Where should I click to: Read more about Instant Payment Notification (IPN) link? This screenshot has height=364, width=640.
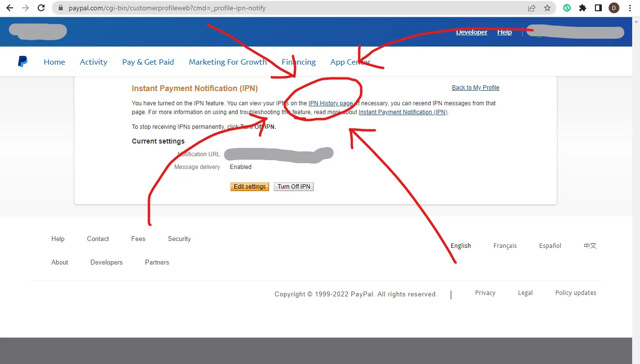(x=403, y=112)
